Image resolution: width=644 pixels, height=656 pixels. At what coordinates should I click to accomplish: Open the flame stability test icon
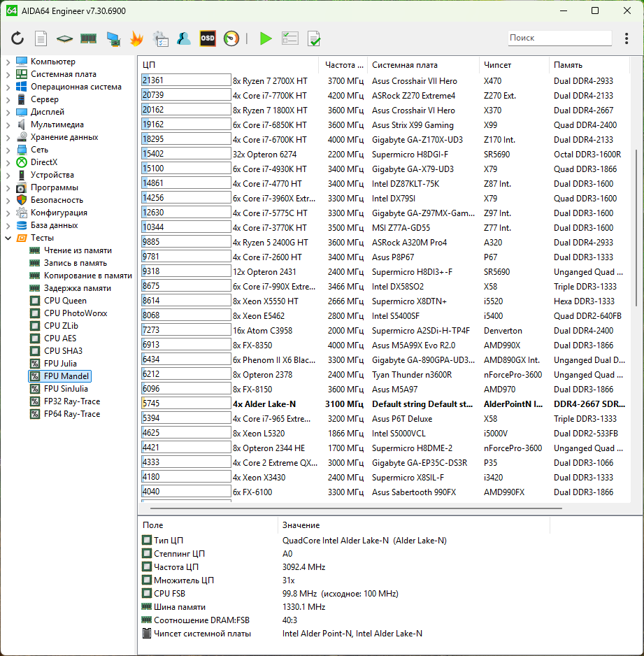(x=136, y=38)
